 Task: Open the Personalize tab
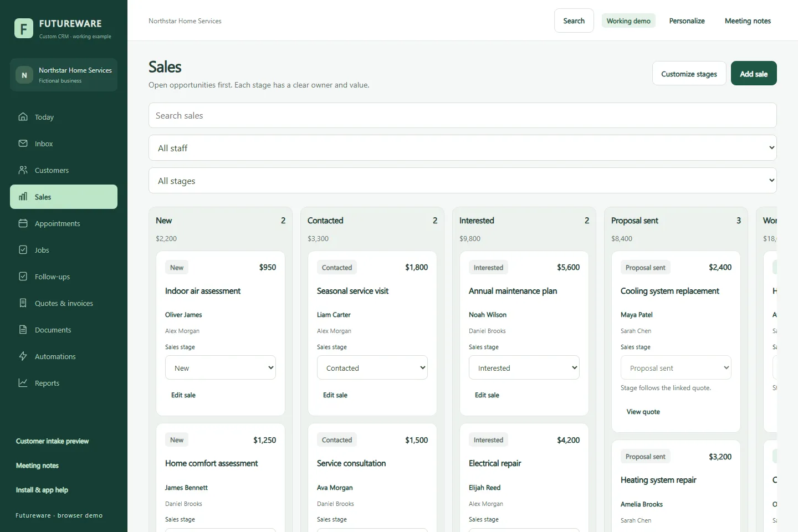click(x=687, y=21)
